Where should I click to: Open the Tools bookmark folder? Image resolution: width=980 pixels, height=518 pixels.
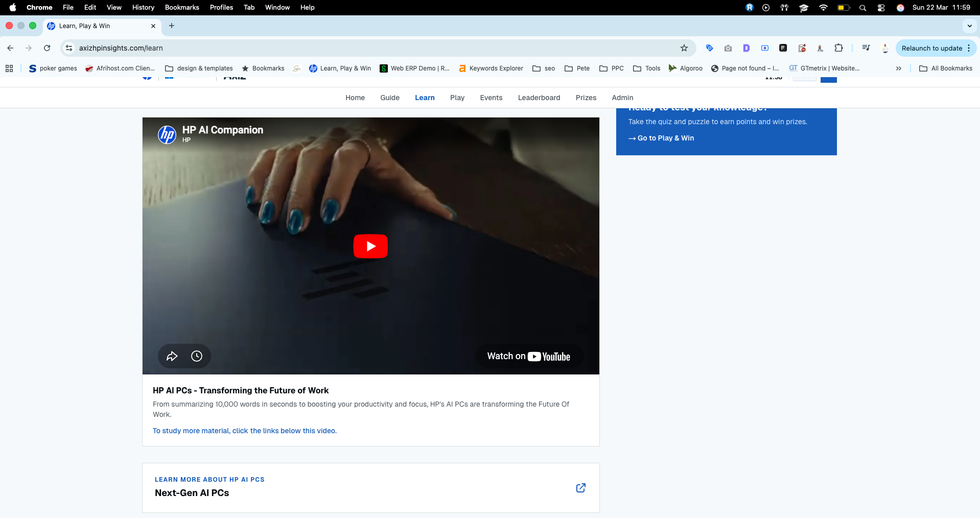[x=646, y=68]
